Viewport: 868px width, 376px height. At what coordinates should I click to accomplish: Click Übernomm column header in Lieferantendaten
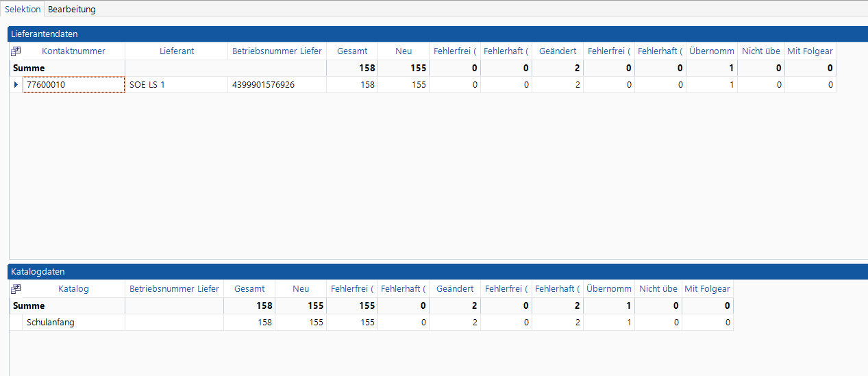(712, 51)
